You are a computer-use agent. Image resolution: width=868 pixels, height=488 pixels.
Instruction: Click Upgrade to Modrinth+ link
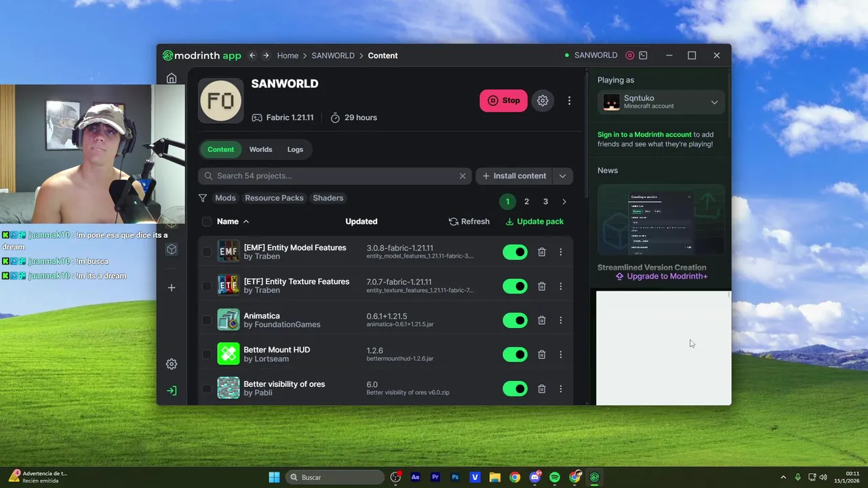[661, 277]
